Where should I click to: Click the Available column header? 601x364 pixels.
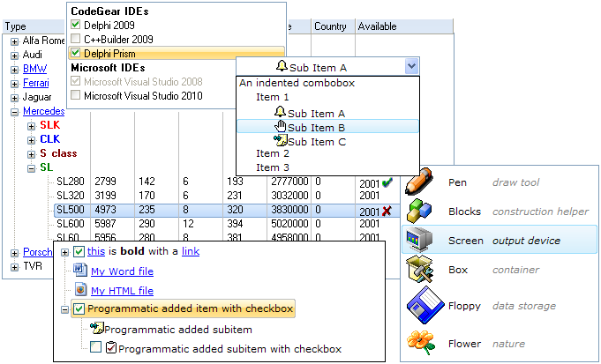[404, 26]
